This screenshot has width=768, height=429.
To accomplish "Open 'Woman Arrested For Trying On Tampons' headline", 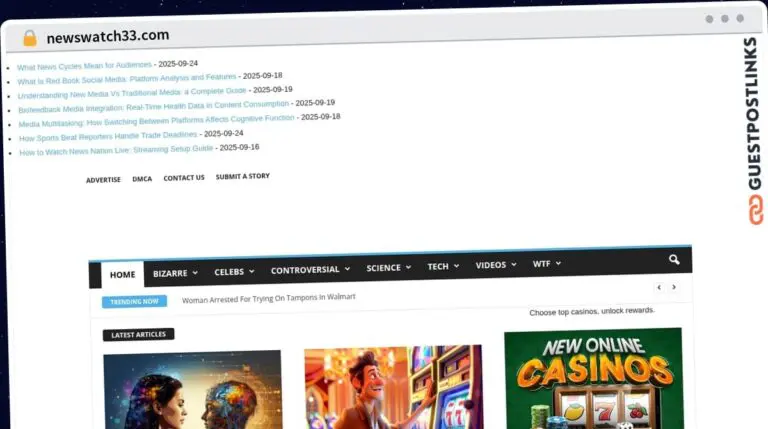I will 268,298.
